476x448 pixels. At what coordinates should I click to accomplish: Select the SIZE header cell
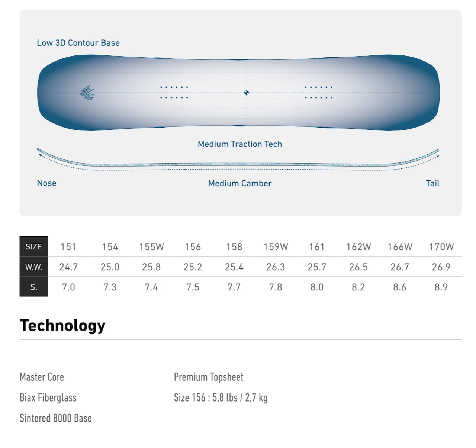pos(33,246)
